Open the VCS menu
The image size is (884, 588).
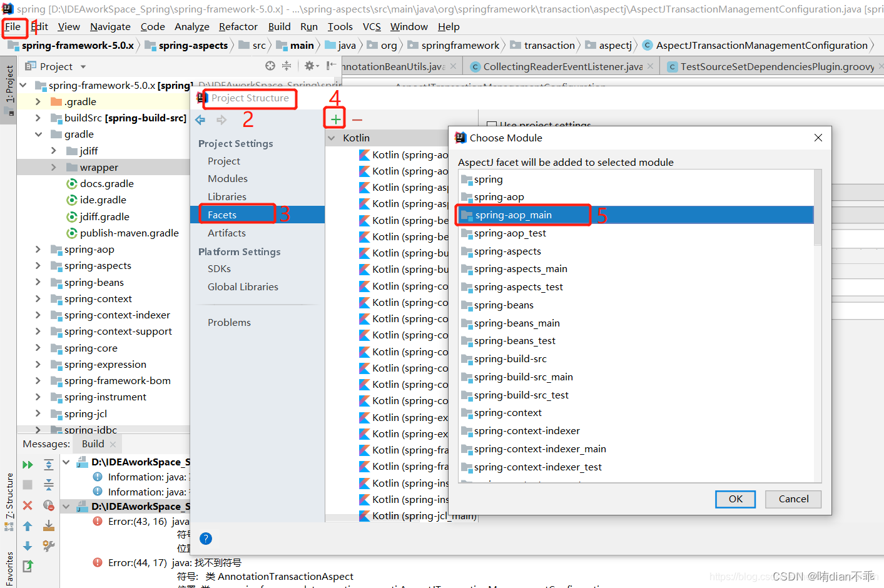click(x=372, y=26)
